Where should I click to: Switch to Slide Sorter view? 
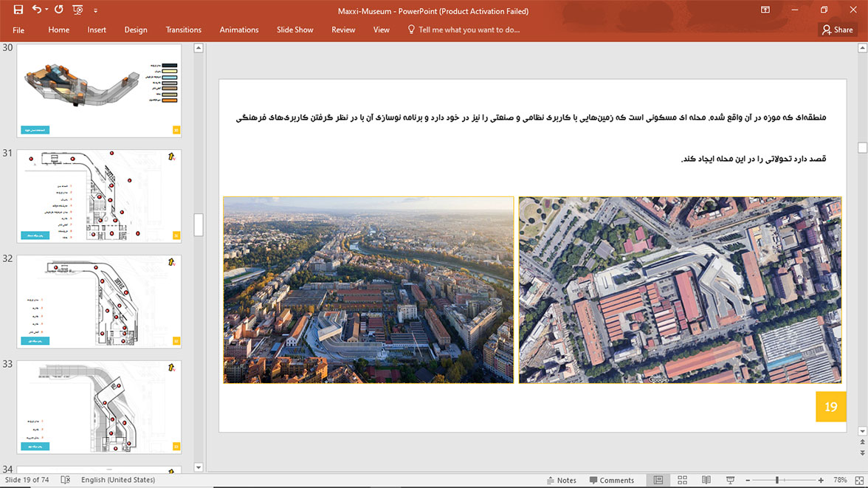[682, 480]
